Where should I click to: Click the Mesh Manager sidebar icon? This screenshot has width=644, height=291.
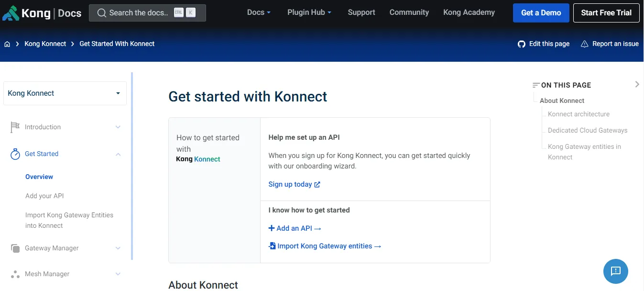click(15, 274)
